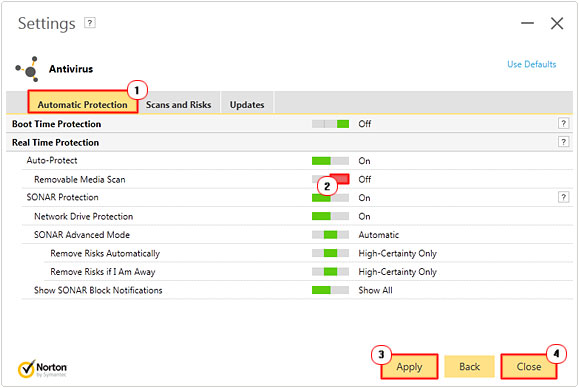Image resolution: width=579 pixels, height=388 pixels.
Task: Click the Apply button
Action: (409, 367)
